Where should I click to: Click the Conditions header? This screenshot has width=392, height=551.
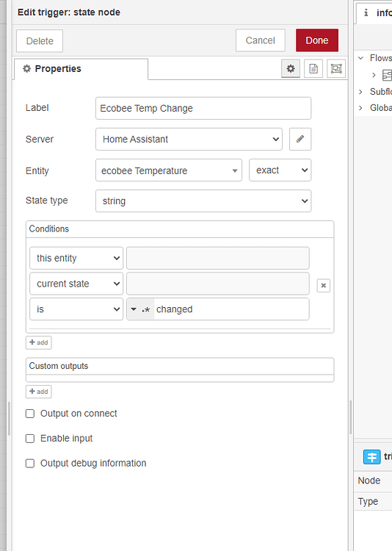click(180, 229)
